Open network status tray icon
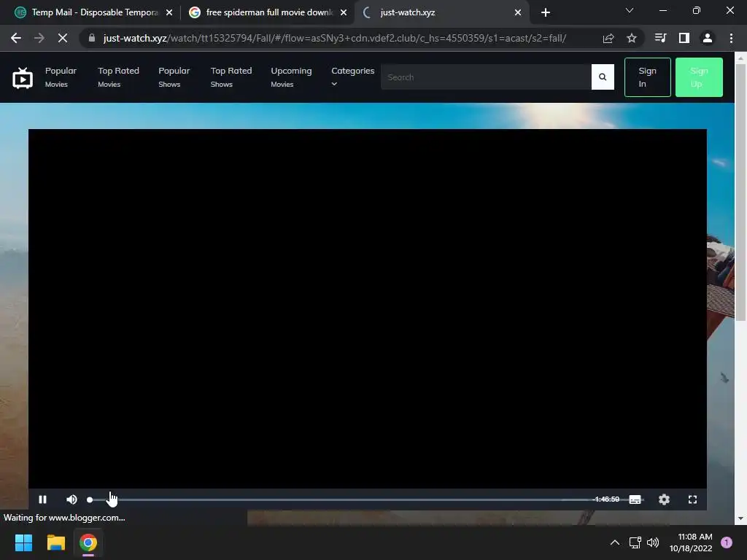This screenshot has height=560, width=747. [x=635, y=542]
